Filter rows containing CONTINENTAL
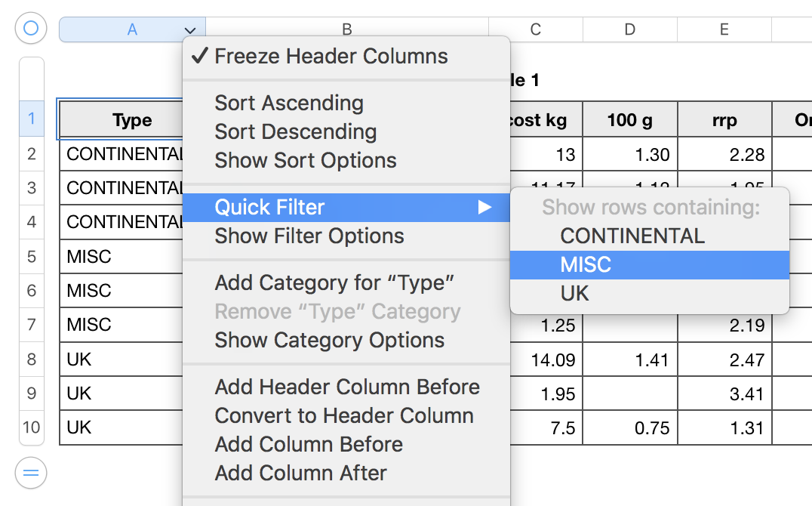Viewport: 812px width, 506px height. pyautogui.click(x=632, y=236)
